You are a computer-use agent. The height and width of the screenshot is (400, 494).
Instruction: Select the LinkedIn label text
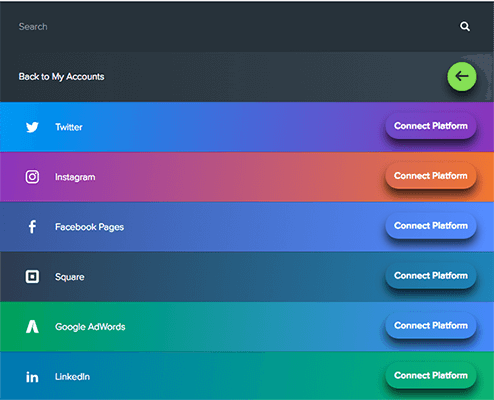point(72,377)
